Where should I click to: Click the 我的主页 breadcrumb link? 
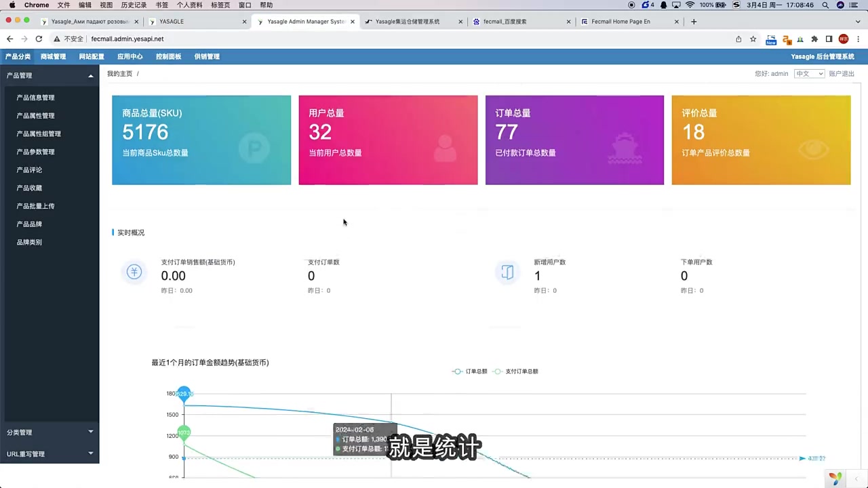119,73
